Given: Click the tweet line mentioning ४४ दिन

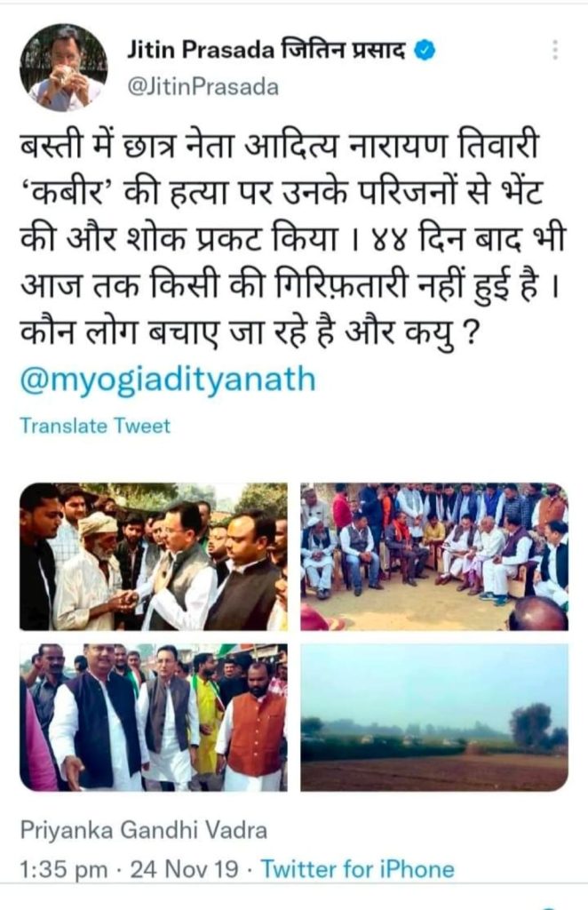Looking at the screenshot, I should pyautogui.click(x=291, y=240).
